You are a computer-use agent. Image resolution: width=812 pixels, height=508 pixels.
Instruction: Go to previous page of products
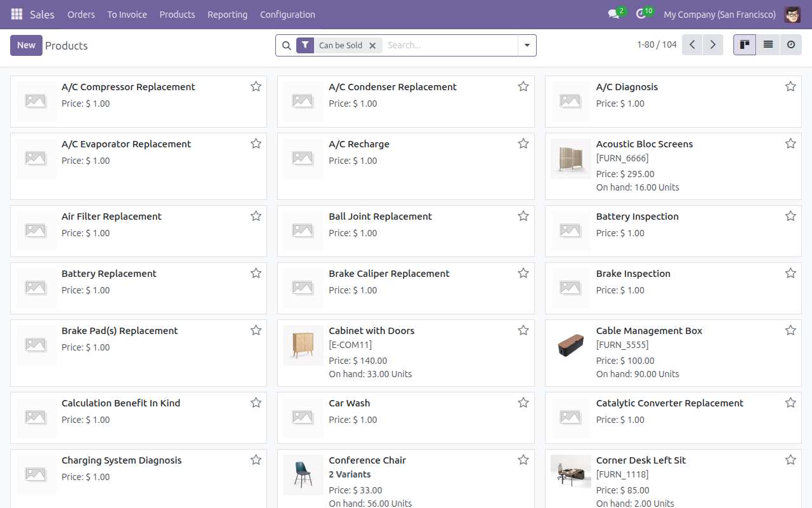[692, 45]
